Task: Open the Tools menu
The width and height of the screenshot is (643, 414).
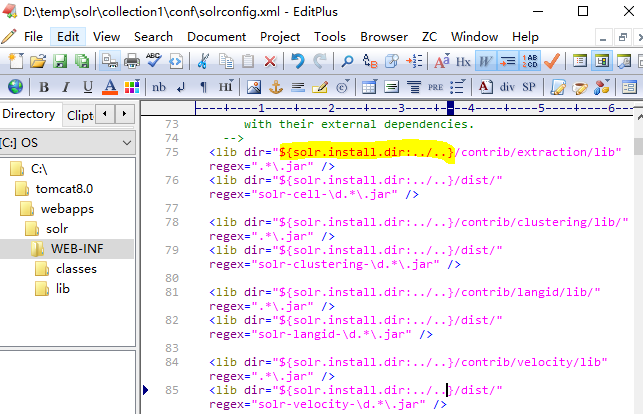Action: pyautogui.click(x=330, y=37)
